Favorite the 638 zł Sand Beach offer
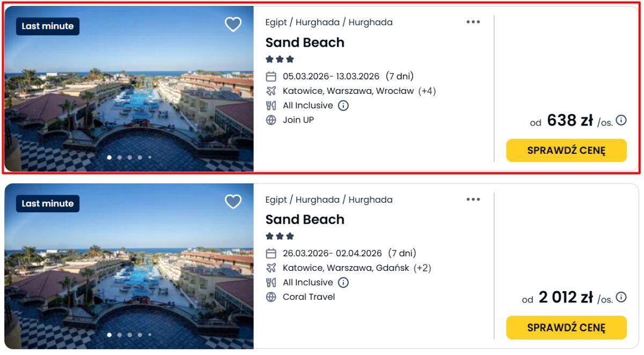The height and width of the screenshot is (355, 644). pos(233,24)
